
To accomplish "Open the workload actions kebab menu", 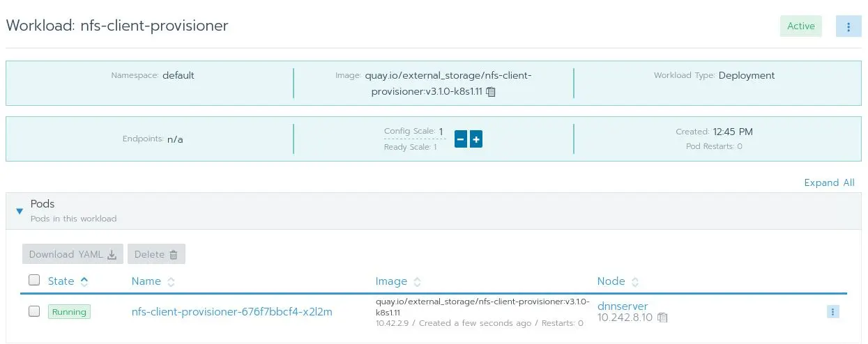I will 848,26.
